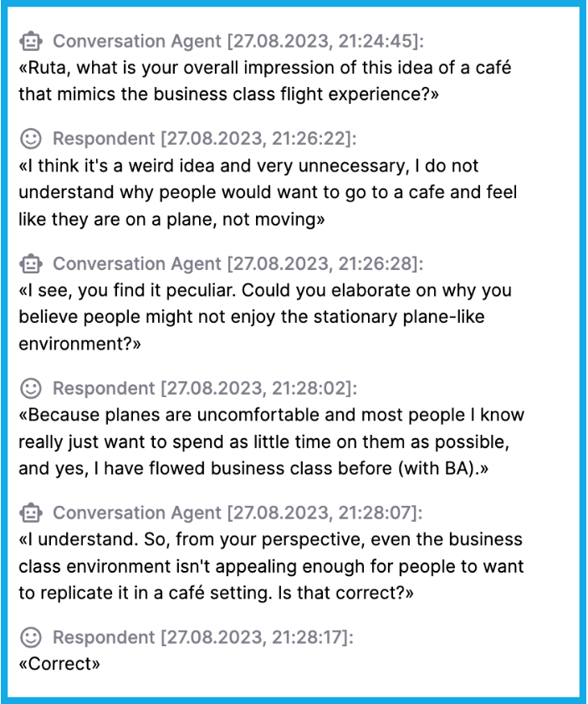Click message "I see, you find it peculiar"
This screenshot has height=704, width=588.
265,317
